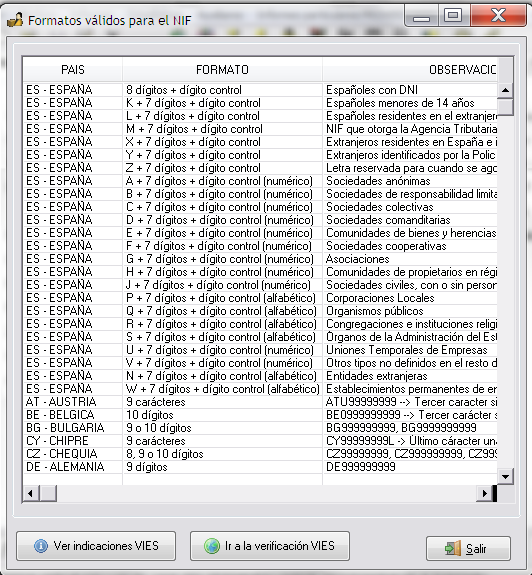Viewport: 532px width, 575px height.
Task: Go to Ir a la verificación VIES
Action: pos(269,546)
